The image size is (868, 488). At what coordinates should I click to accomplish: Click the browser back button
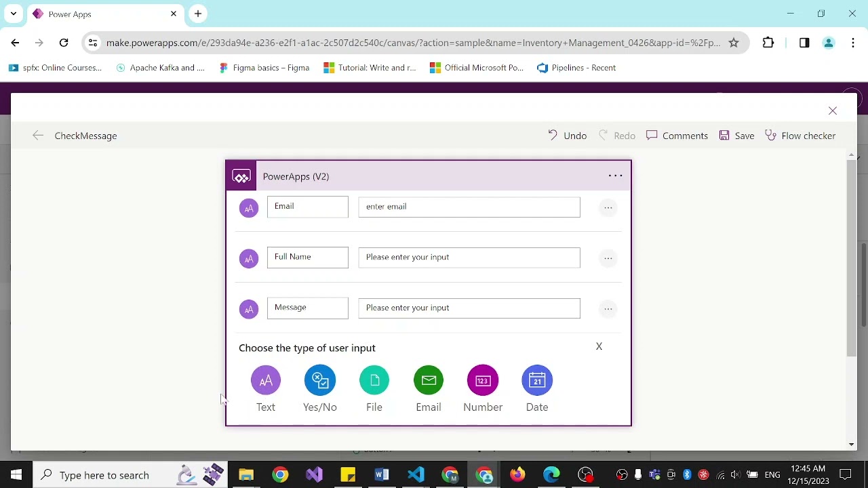pos(15,43)
